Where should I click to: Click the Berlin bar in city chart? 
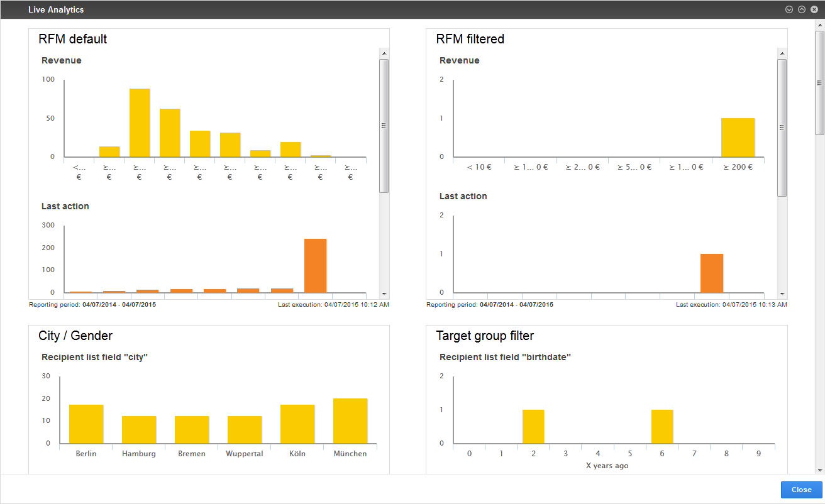point(86,424)
